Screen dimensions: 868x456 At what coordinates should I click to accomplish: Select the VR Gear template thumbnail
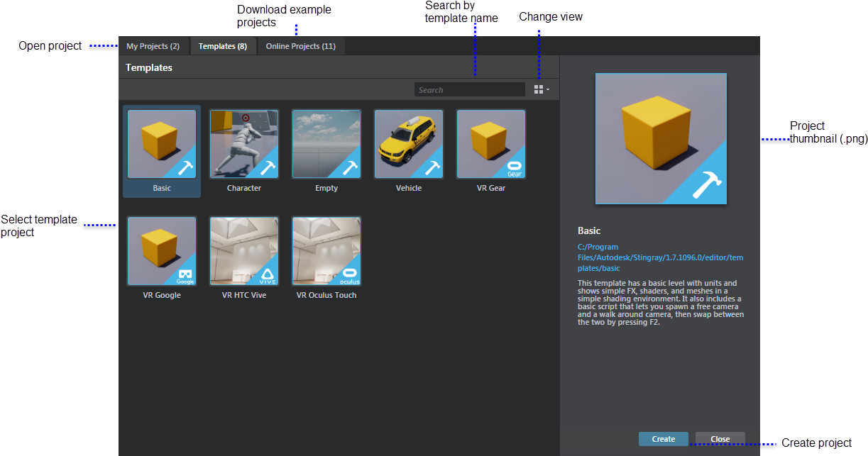(x=491, y=144)
